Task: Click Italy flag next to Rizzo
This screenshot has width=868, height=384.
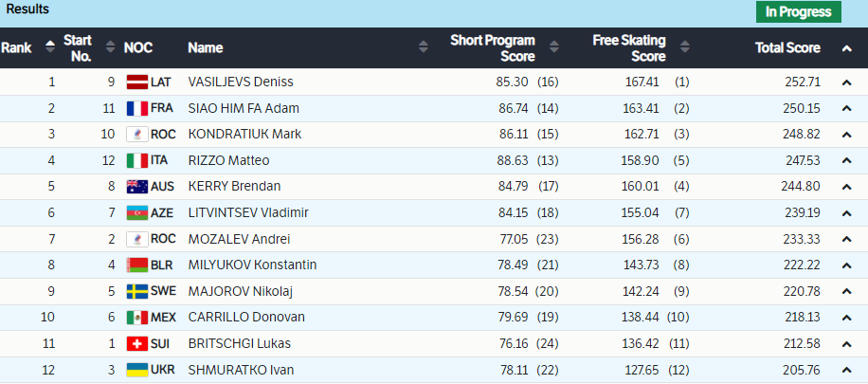Action: [137, 160]
